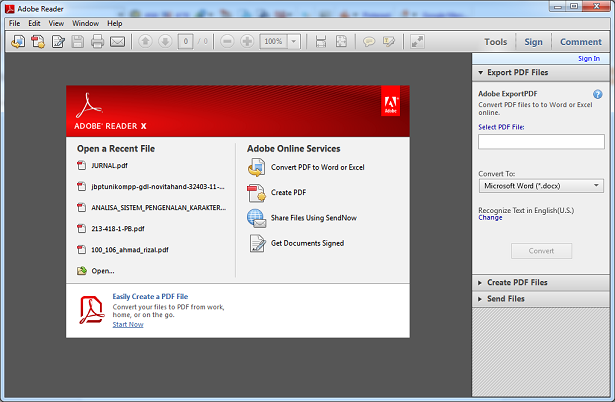
Task: Click the Highlight Text toolbar icon
Action: click(x=389, y=41)
